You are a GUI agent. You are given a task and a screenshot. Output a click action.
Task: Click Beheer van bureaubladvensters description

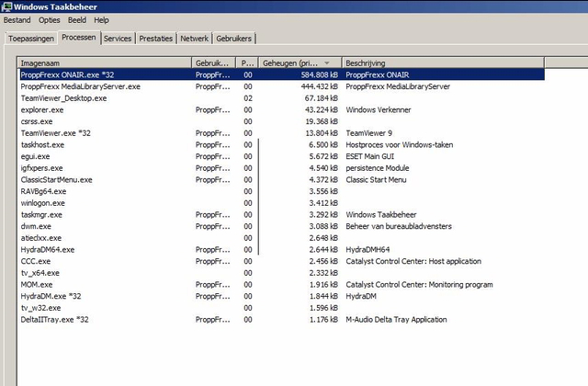coord(399,226)
